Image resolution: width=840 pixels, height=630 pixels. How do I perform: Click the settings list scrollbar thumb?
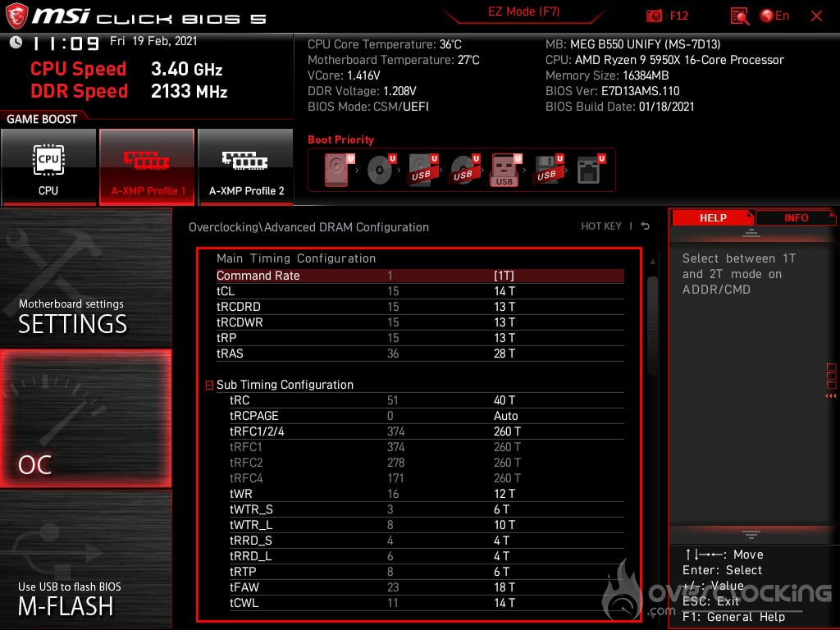pyautogui.click(x=652, y=326)
